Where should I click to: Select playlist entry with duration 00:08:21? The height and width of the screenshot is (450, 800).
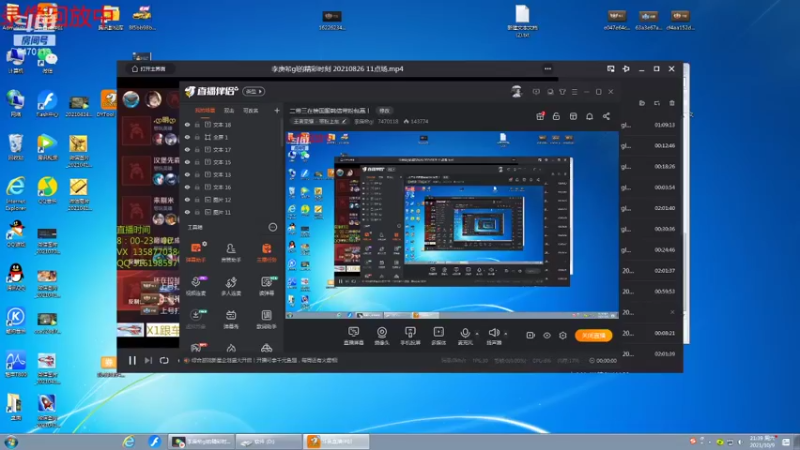coord(649,333)
